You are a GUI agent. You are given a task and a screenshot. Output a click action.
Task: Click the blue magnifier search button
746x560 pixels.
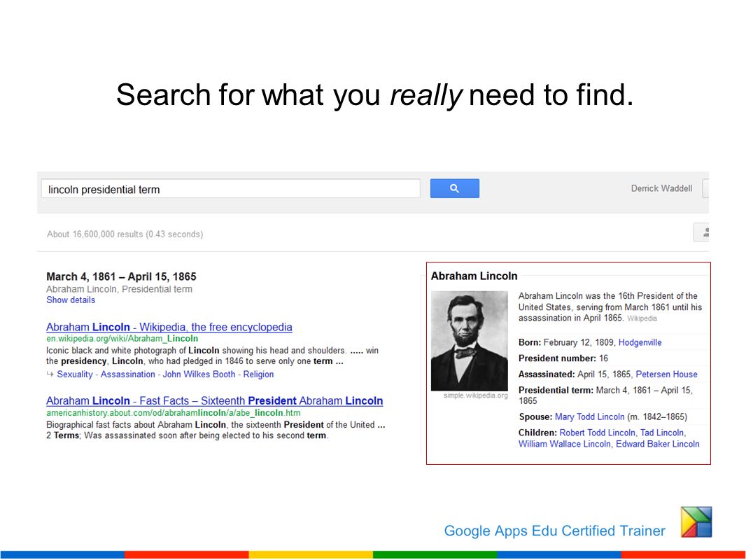click(454, 188)
